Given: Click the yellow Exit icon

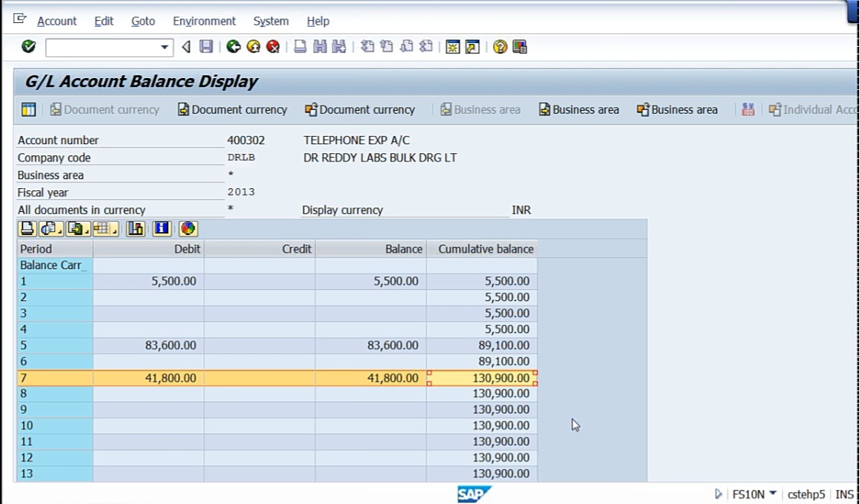Looking at the screenshot, I should tap(253, 47).
